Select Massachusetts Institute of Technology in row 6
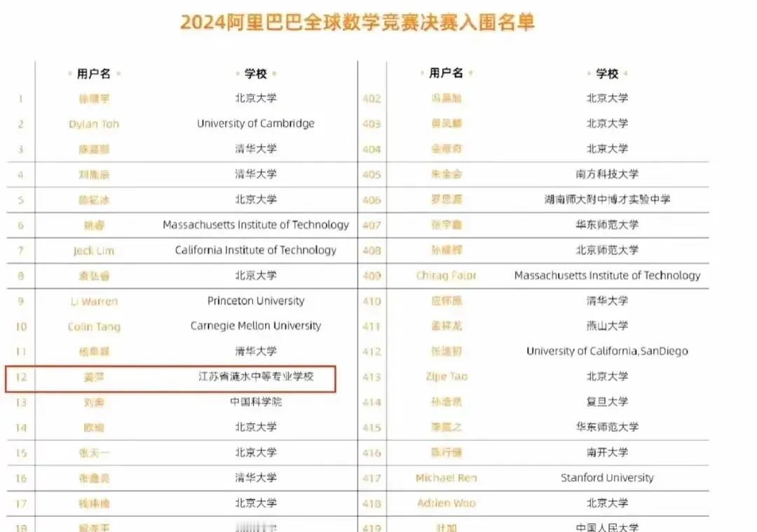The image size is (757, 532). pos(255,225)
